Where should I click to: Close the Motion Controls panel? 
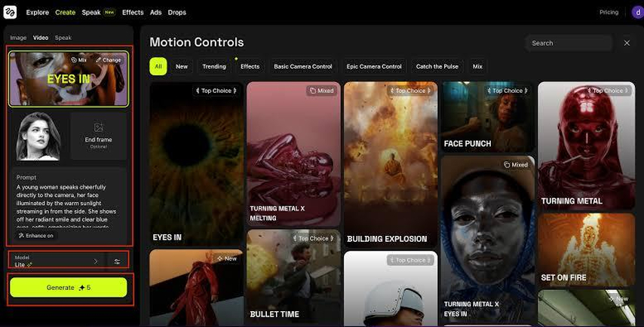tap(627, 43)
